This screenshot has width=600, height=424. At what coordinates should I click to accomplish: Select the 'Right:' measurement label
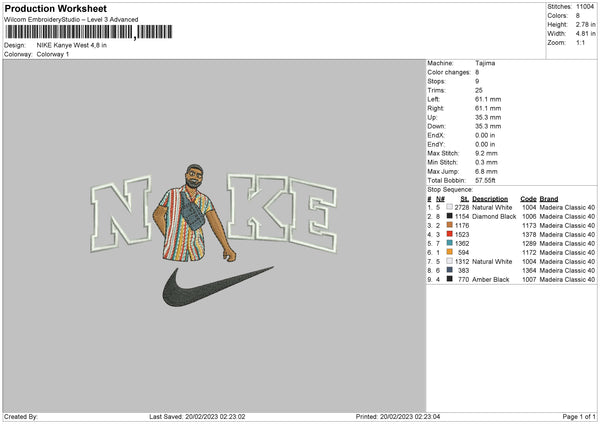436,108
